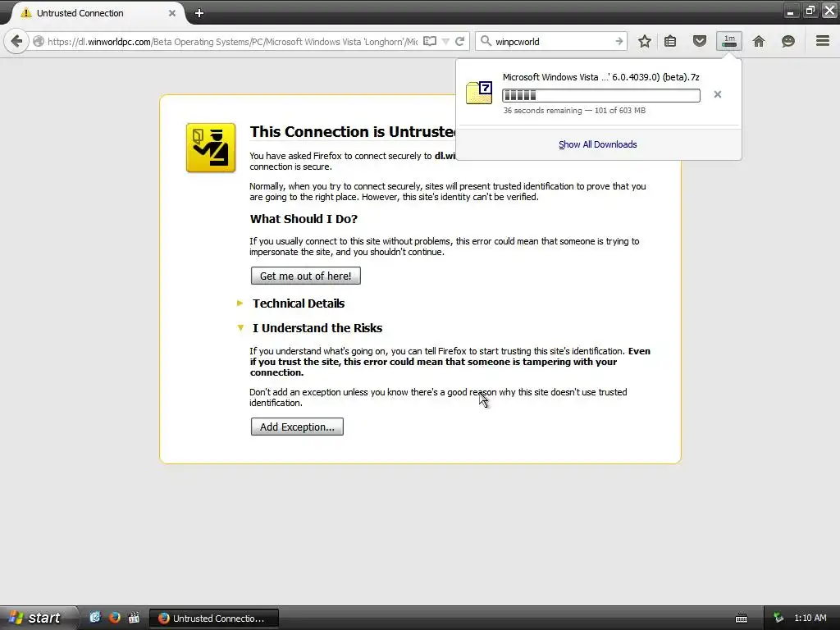This screenshot has height=630, width=840.
Task: Click the first quick launch icon
Action: coord(95,618)
